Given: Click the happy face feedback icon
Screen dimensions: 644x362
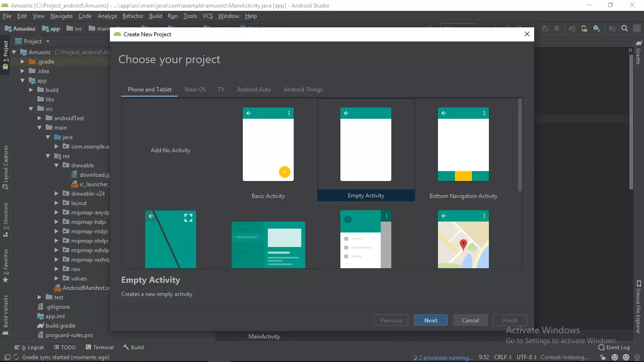Looking at the screenshot, I should pyautogui.click(x=615, y=357).
